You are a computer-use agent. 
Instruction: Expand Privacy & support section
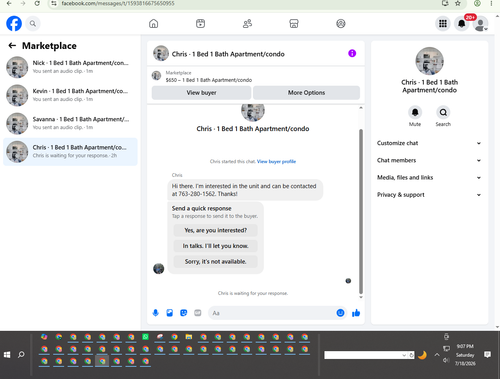[x=429, y=195]
